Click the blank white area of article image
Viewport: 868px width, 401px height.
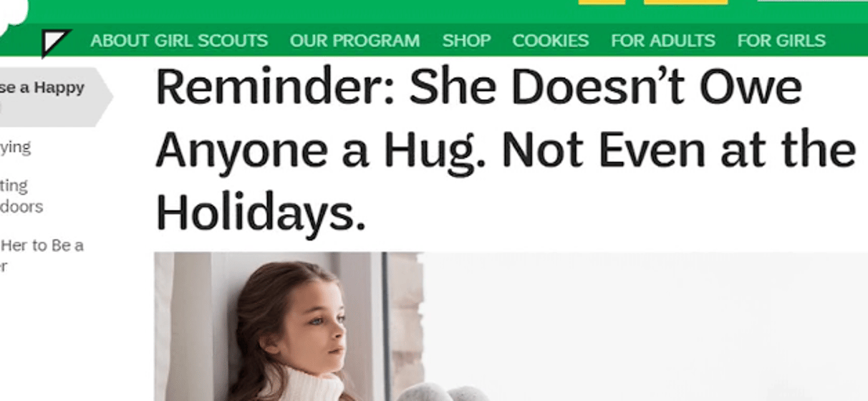point(645,315)
